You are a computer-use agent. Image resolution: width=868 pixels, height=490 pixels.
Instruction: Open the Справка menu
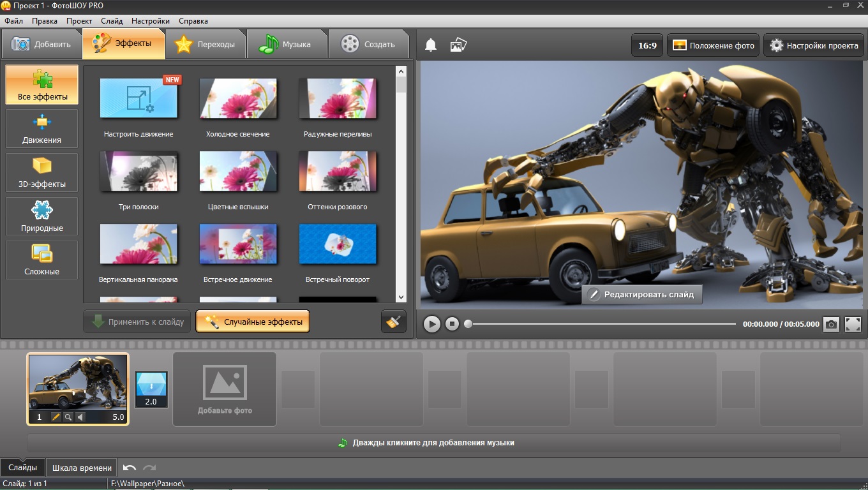click(x=194, y=21)
